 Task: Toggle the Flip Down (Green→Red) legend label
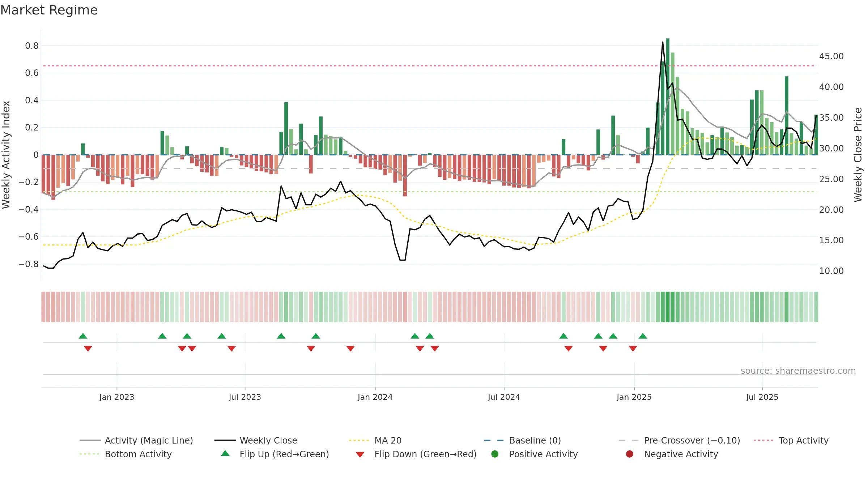click(426, 454)
